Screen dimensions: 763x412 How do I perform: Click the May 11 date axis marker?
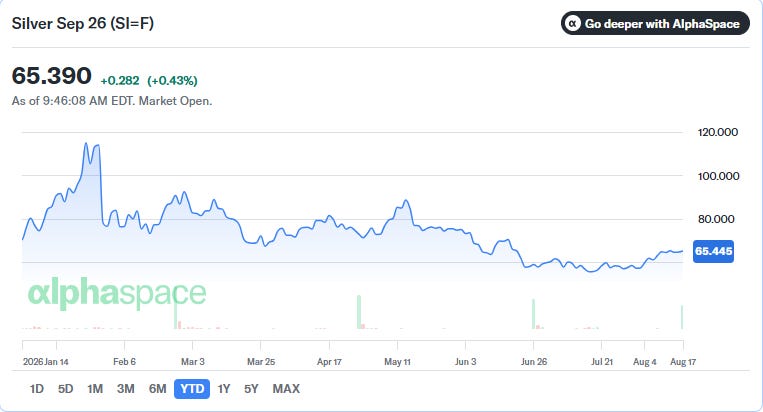coord(397,361)
